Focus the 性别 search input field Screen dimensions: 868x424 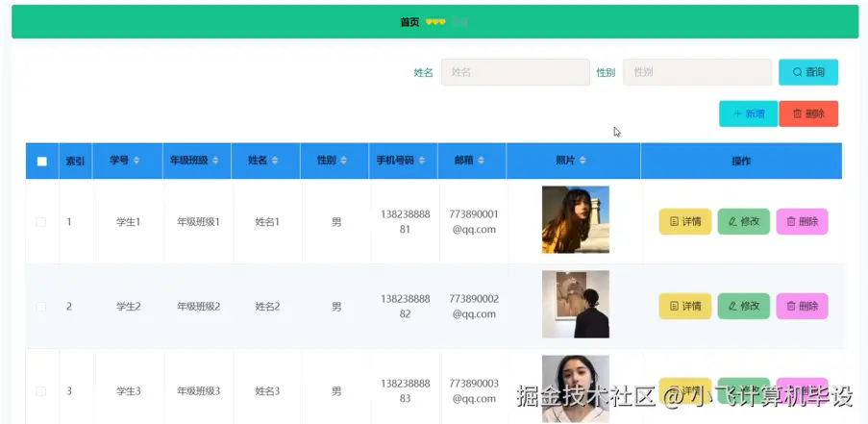[x=698, y=72]
